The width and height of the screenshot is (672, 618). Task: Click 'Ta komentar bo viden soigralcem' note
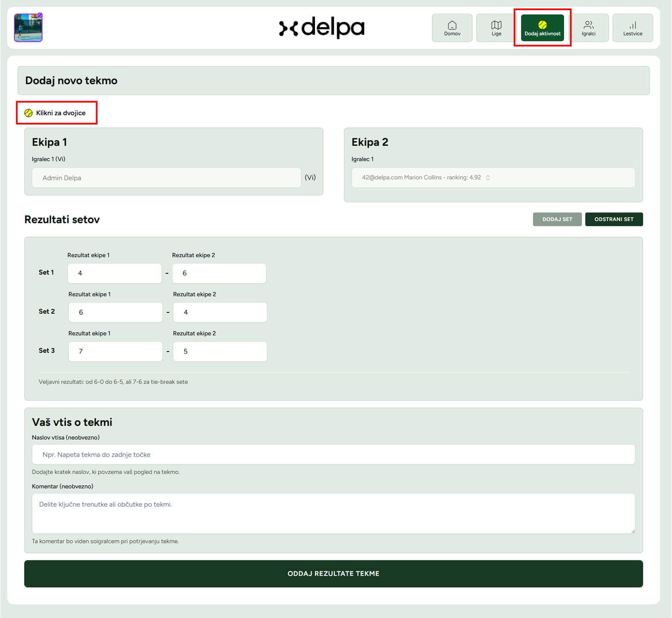coord(105,541)
